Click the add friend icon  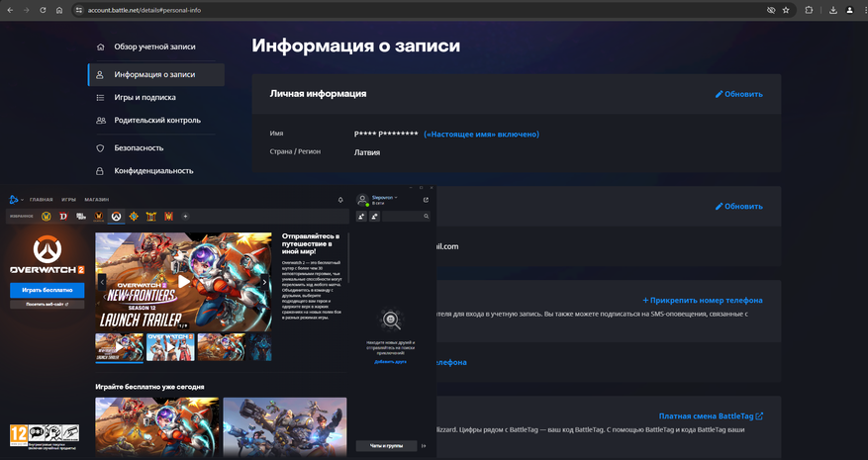(361, 217)
